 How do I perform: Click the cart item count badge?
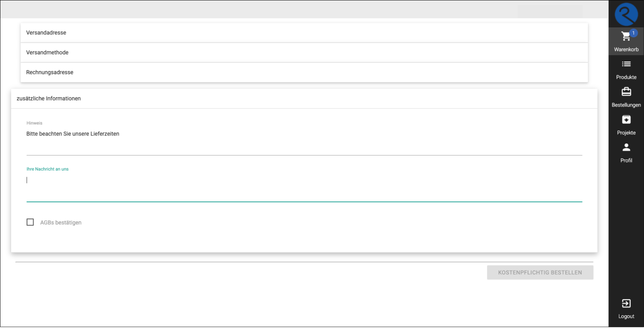[x=633, y=33]
